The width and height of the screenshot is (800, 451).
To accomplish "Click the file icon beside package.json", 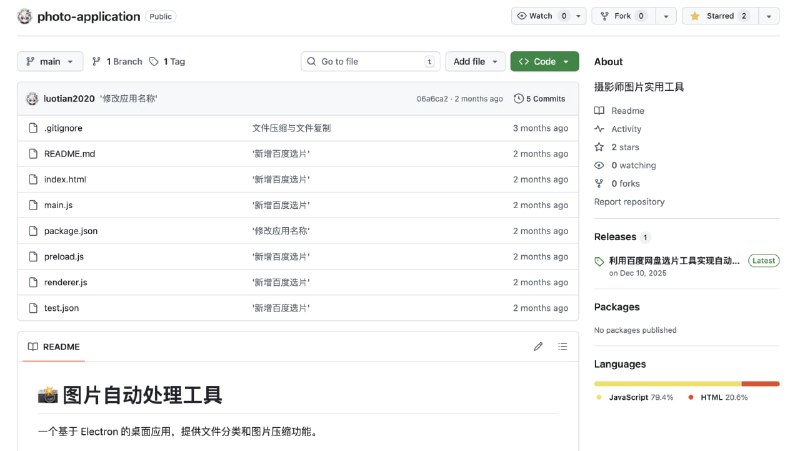I will 33,231.
